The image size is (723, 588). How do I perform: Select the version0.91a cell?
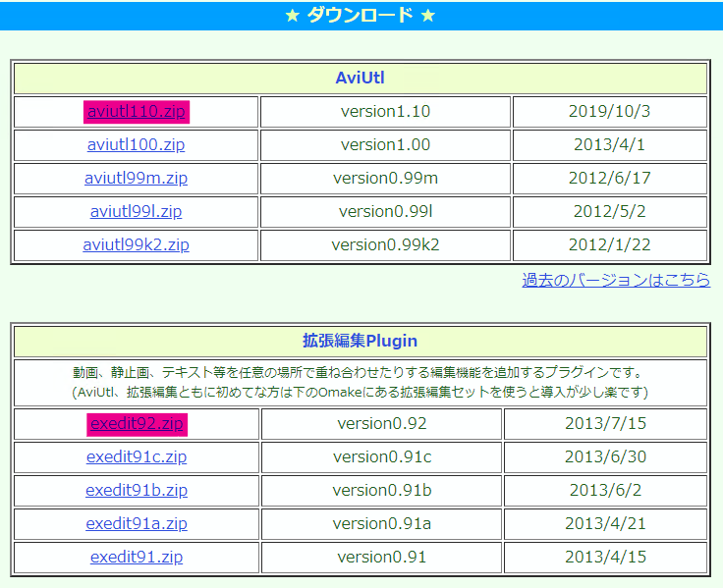click(x=382, y=524)
